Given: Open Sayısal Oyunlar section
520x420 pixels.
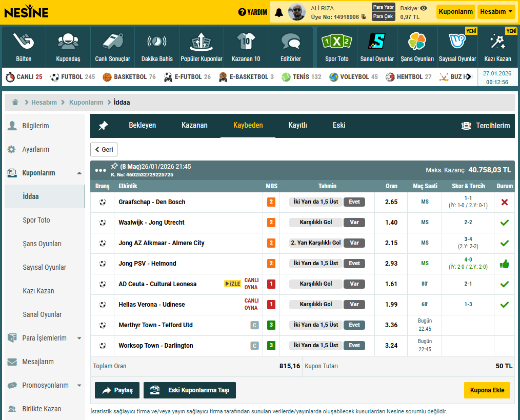Looking at the screenshot, I should tap(457, 48).
